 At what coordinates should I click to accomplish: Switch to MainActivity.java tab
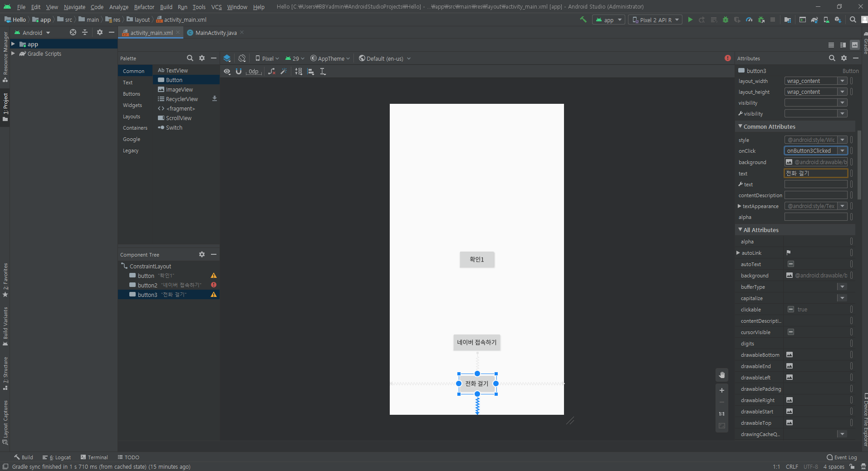[216, 33]
